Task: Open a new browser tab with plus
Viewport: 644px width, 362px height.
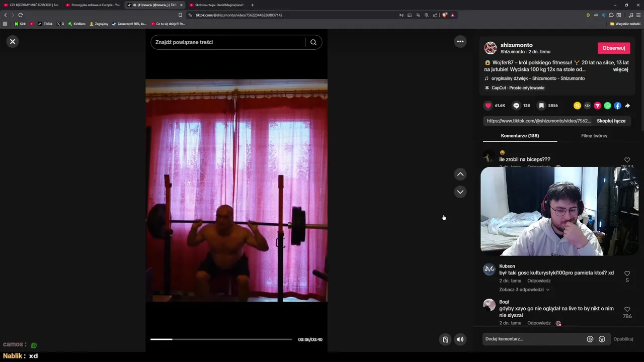Action: pos(253,5)
